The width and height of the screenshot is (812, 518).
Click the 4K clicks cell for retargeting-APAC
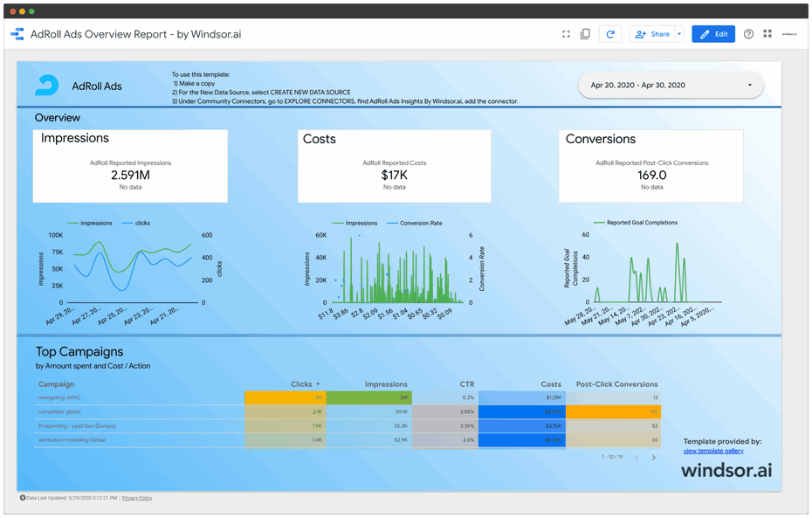[286, 397]
